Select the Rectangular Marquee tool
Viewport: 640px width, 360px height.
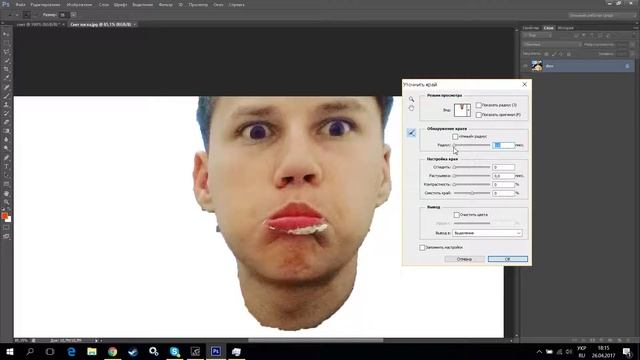(6, 43)
